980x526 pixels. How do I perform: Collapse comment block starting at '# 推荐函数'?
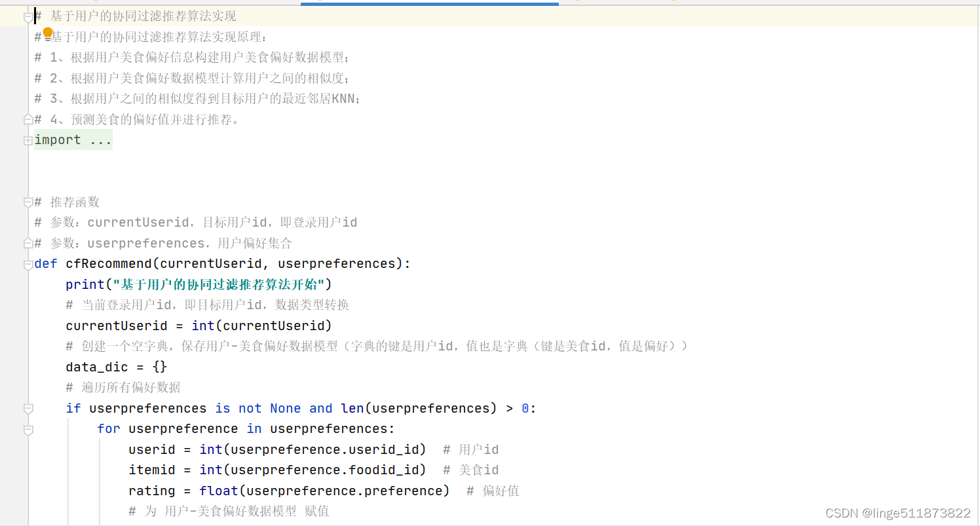coord(28,202)
